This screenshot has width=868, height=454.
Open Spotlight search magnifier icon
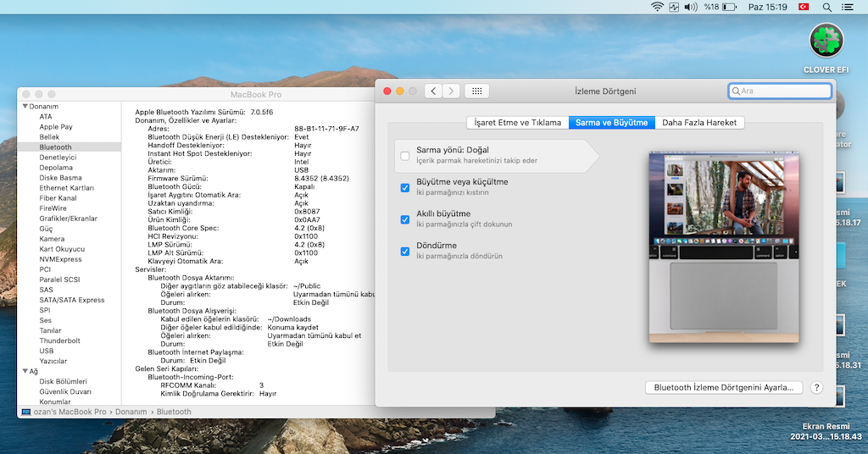(x=826, y=7)
